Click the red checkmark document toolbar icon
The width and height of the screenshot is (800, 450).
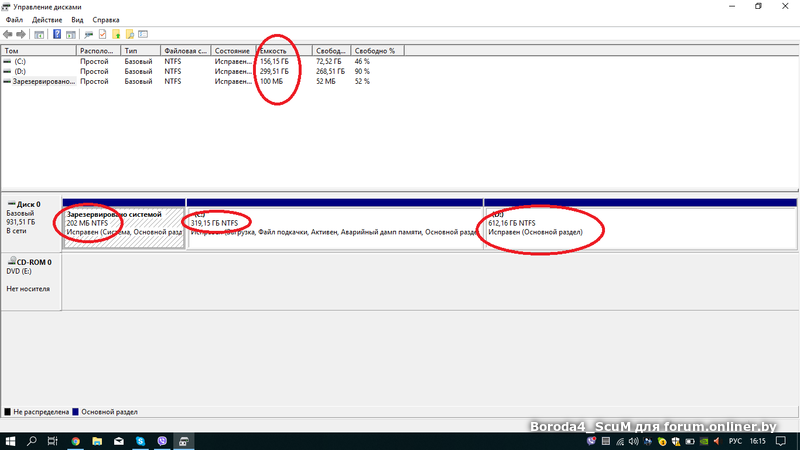click(x=103, y=34)
